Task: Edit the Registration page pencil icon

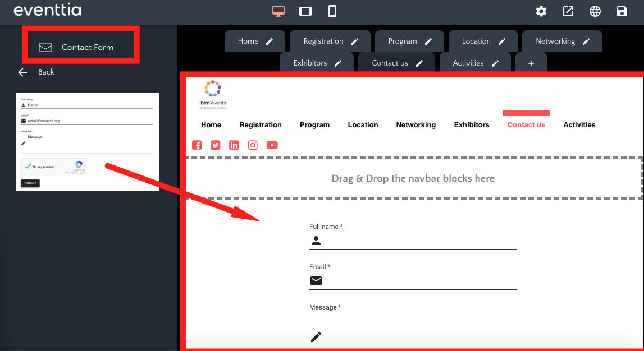Action: (x=355, y=41)
